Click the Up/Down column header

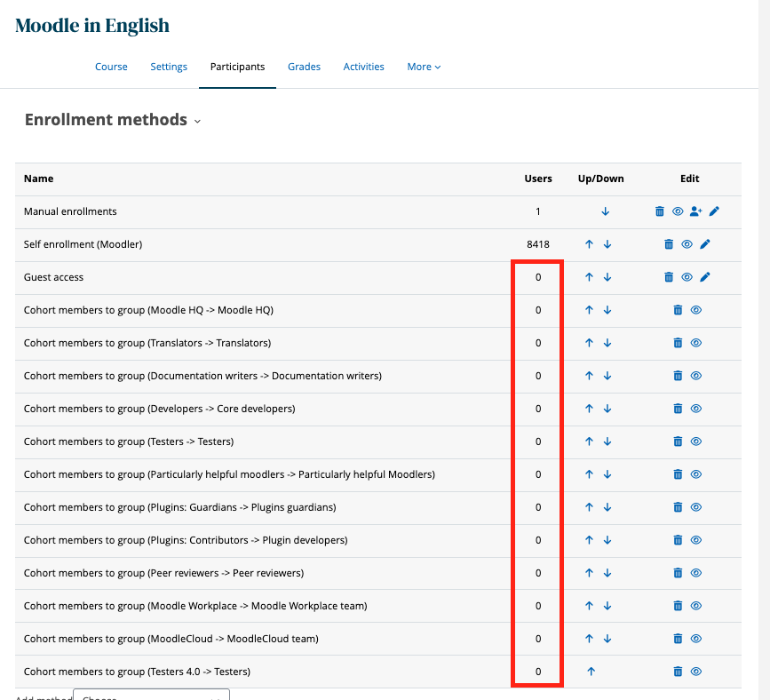[x=601, y=179]
